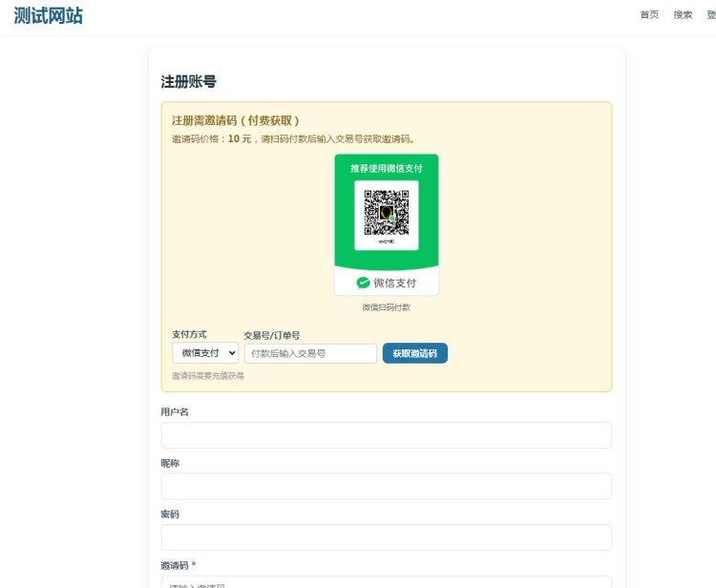Click the 邀请码需要充值获得 hint text
The width and height of the screenshot is (716, 588).
[x=208, y=376]
